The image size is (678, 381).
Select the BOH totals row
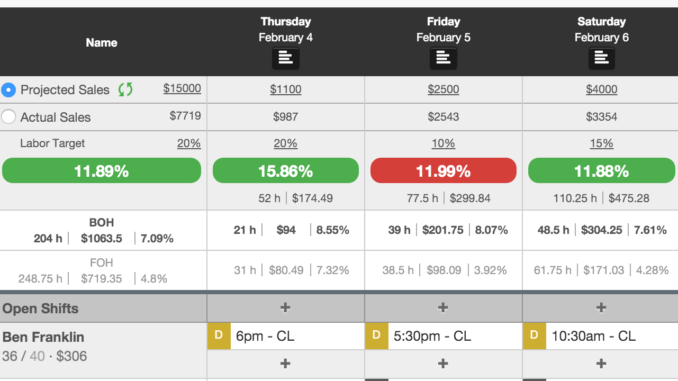339,231
